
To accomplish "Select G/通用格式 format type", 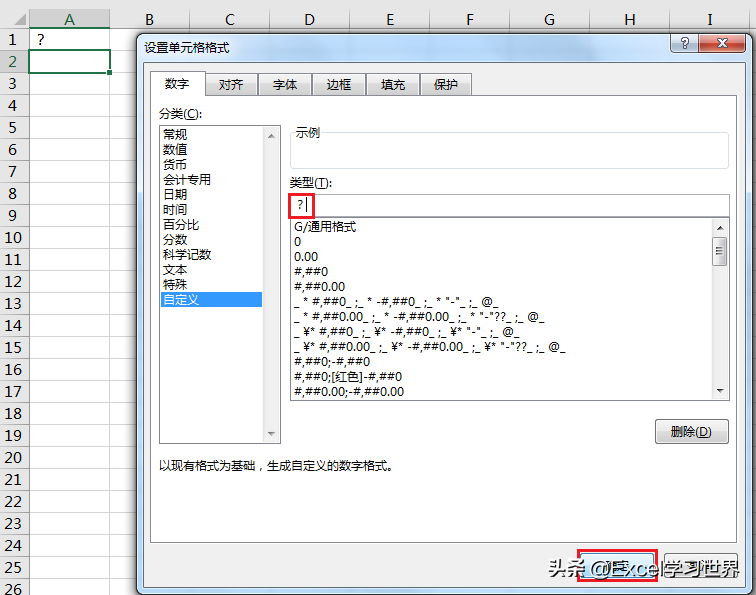I will pos(502,227).
